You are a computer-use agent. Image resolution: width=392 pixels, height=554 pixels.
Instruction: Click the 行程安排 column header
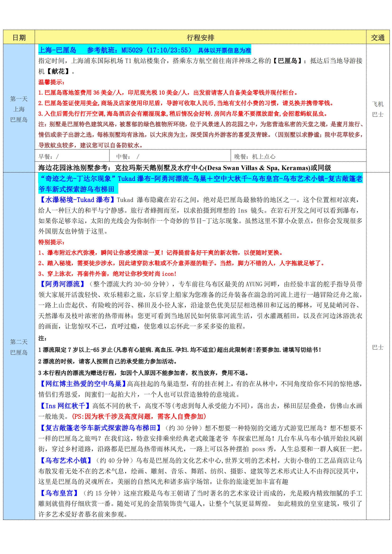coord(200,37)
